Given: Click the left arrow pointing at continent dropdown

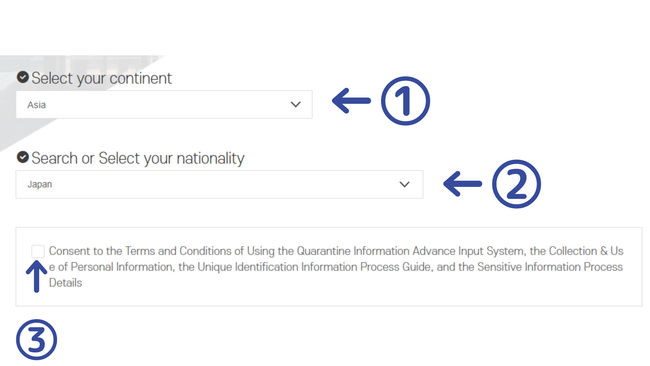Looking at the screenshot, I should click(352, 100).
